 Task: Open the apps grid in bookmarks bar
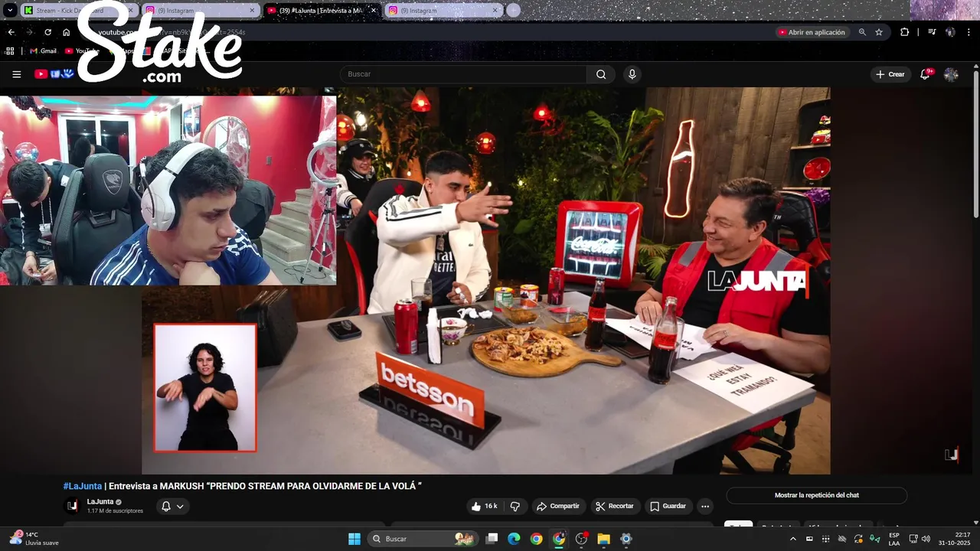coord(10,51)
